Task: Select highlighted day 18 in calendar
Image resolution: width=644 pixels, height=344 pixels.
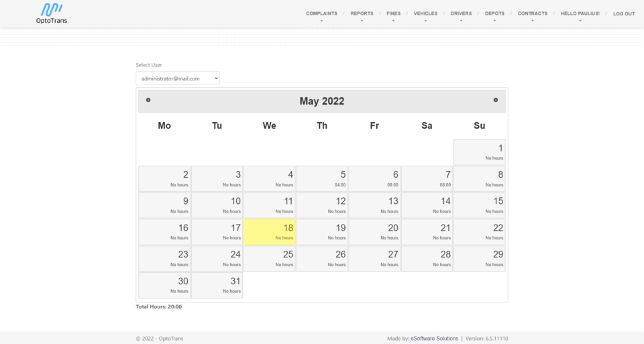Action: tap(269, 232)
